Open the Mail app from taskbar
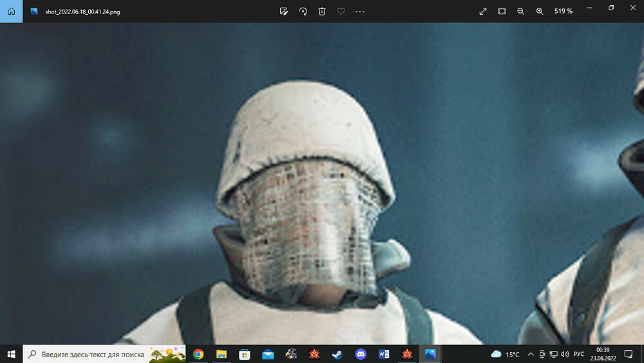Screen dimensions: 644x363 (x=268, y=354)
